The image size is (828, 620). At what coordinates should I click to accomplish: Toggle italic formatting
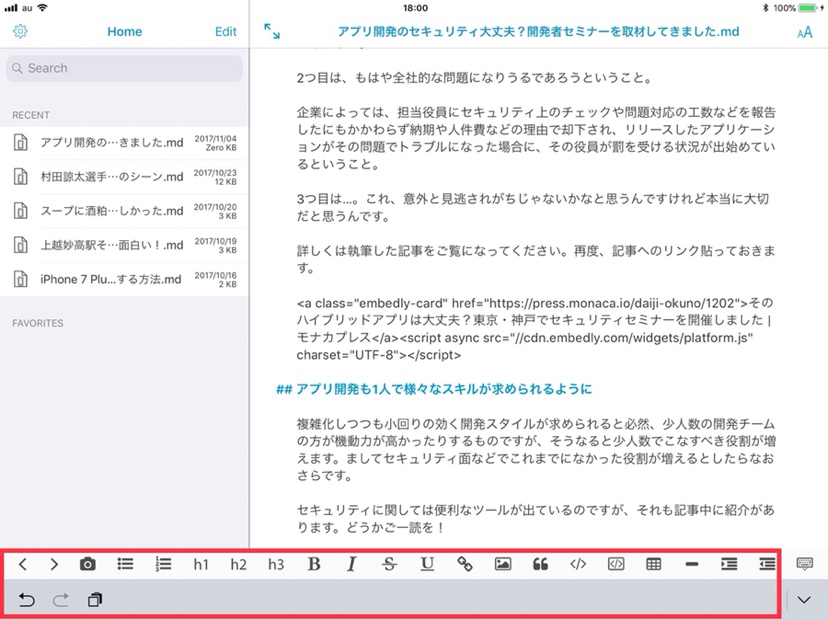click(x=351, y=564)
